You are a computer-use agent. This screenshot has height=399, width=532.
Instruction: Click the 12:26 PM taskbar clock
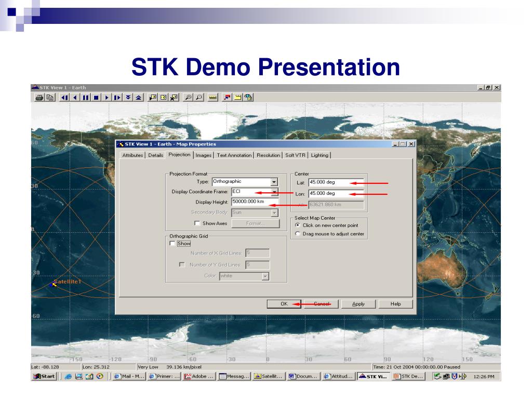point(484,377)
